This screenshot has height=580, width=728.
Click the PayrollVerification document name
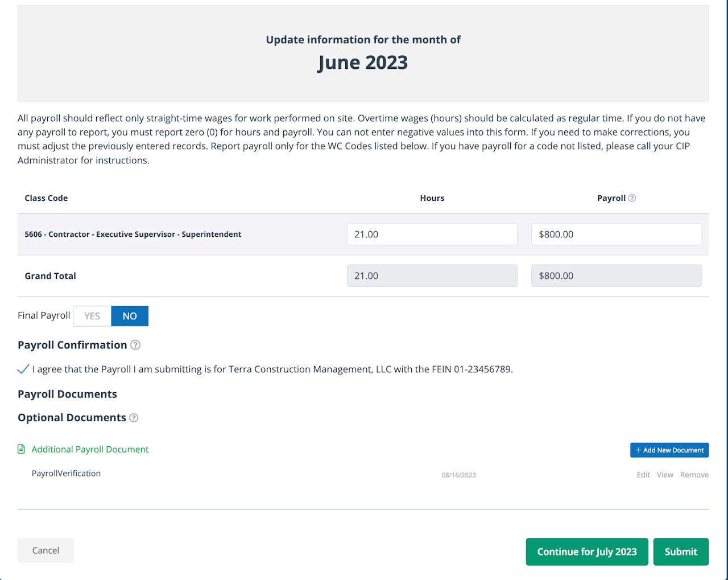(66, 474)
